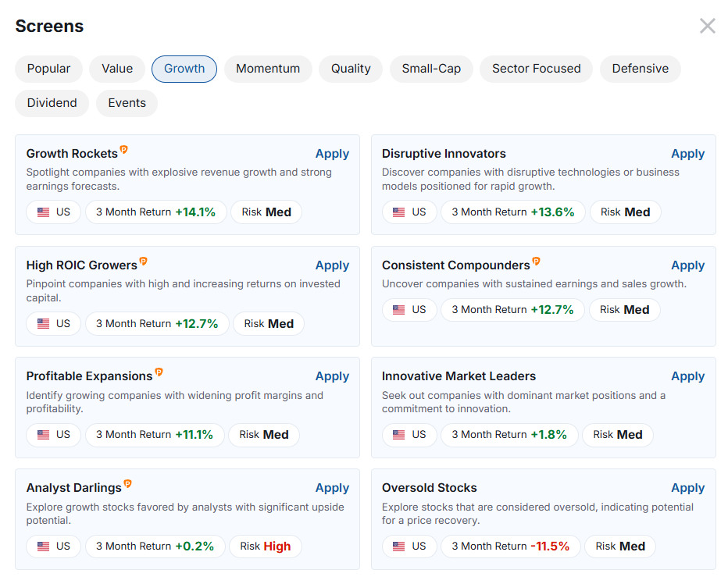Apply the Disruptive Innovators screen
The height and width of the screenshot is (584, 728).
click(687, 153)
